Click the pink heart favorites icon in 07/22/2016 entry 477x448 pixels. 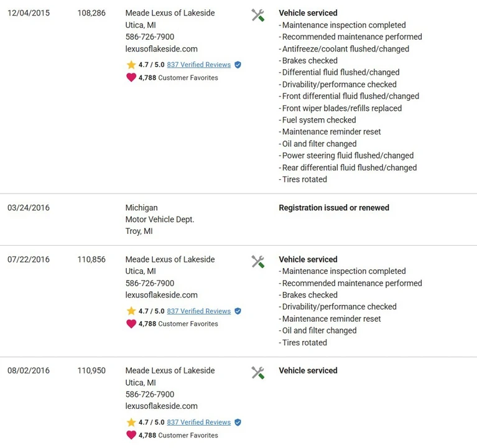click(x=131, y=324)
